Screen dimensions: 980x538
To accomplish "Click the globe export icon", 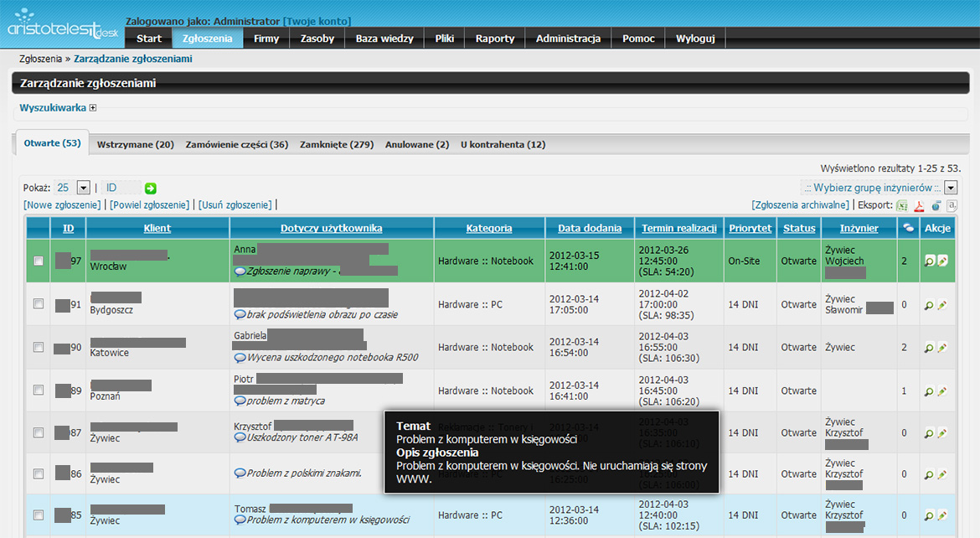I will [936, 205].
